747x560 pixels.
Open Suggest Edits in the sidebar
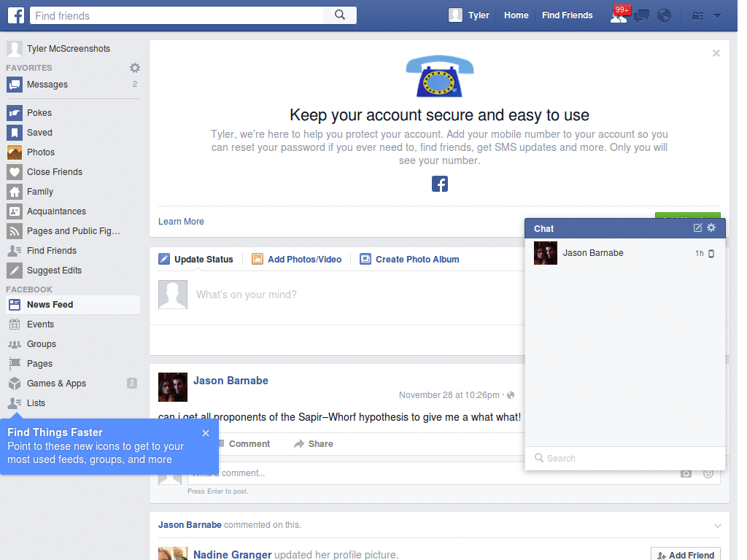coord(73,271)
